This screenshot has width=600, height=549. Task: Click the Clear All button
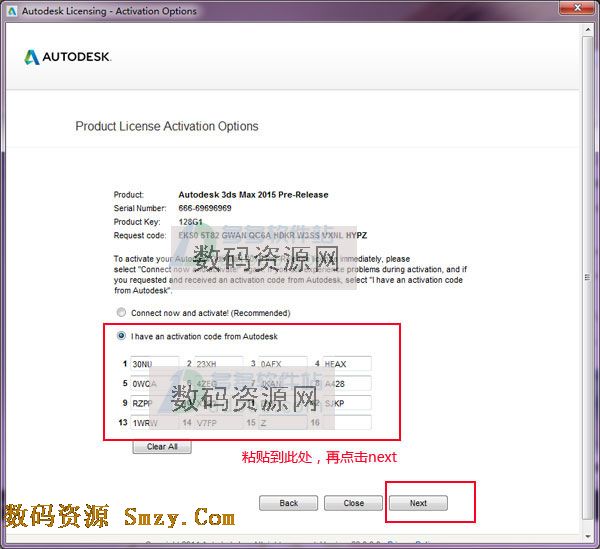162,446
